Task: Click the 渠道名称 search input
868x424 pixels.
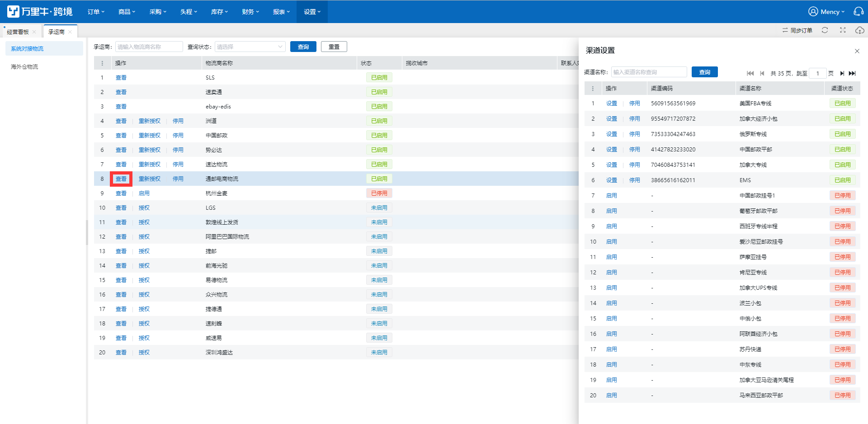Action: pyautogui.click(x=649, y=72)
